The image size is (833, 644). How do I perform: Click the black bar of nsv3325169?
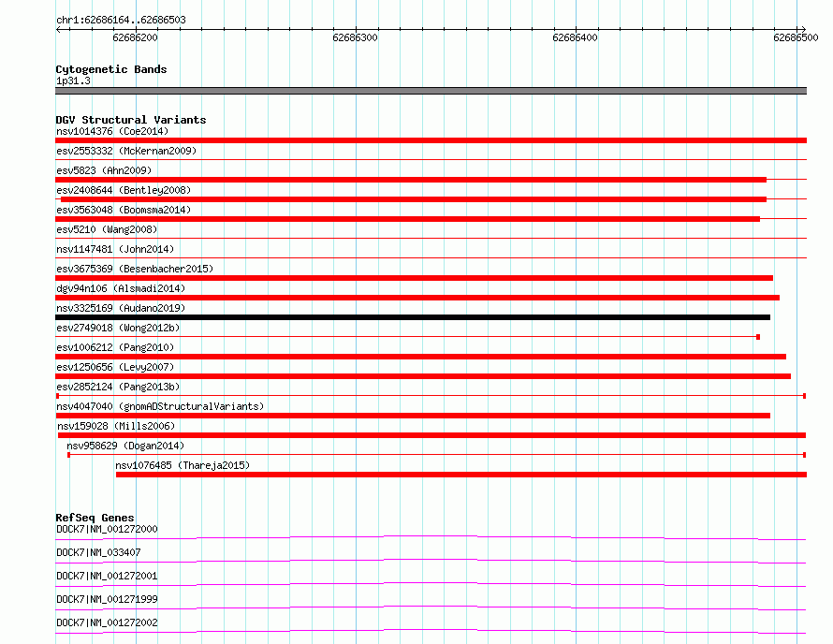(413, 317)
